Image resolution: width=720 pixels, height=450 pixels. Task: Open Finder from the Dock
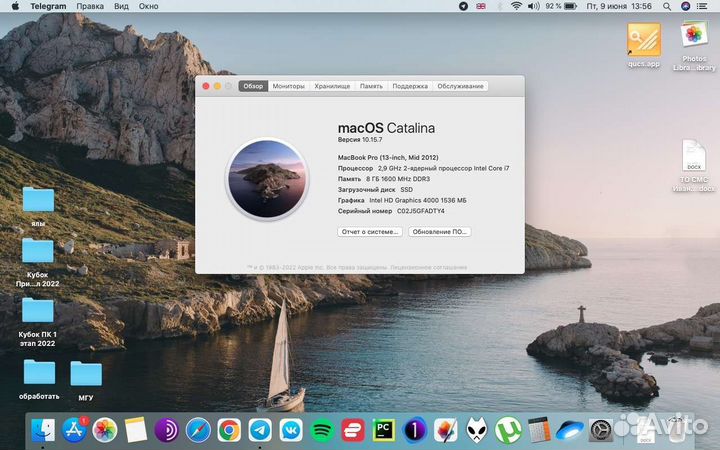pyautogui.click(x=43, y=430)
